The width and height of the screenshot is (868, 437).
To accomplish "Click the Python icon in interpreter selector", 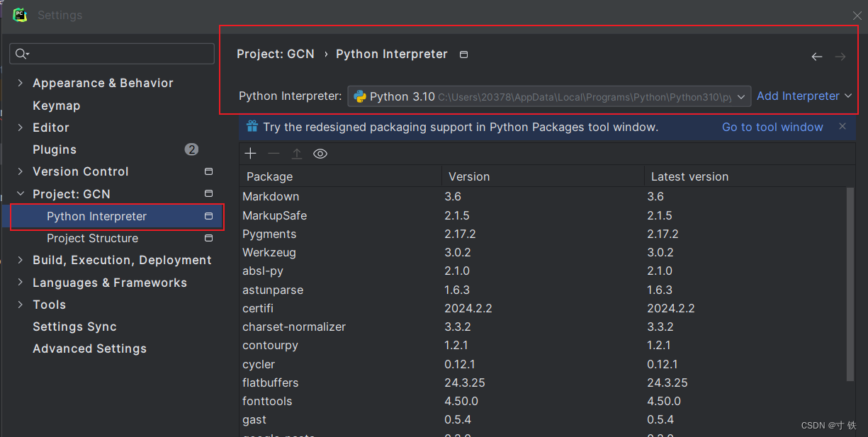I will click(x=359, y=96).
